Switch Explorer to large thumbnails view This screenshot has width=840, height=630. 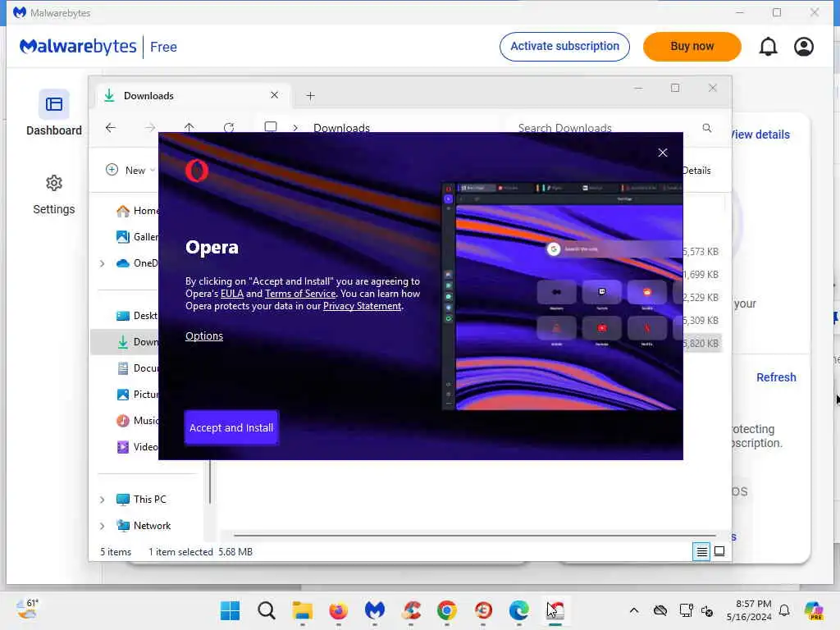[x=719, y=551]
